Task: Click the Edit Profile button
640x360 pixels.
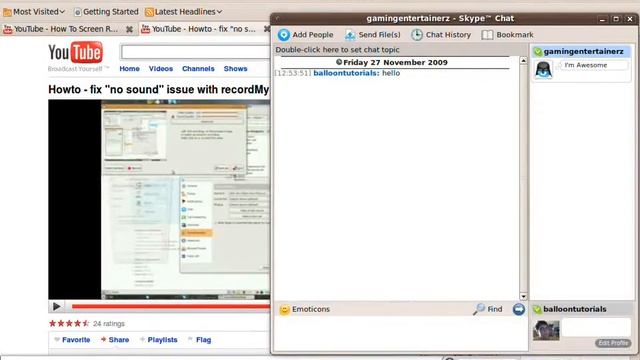Action: 613,343
